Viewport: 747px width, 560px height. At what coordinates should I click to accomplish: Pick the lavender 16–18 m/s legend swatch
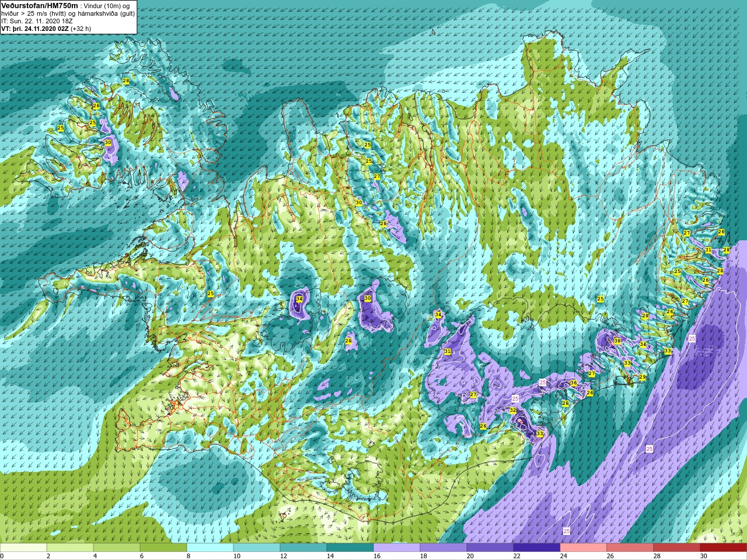point(397,548)
